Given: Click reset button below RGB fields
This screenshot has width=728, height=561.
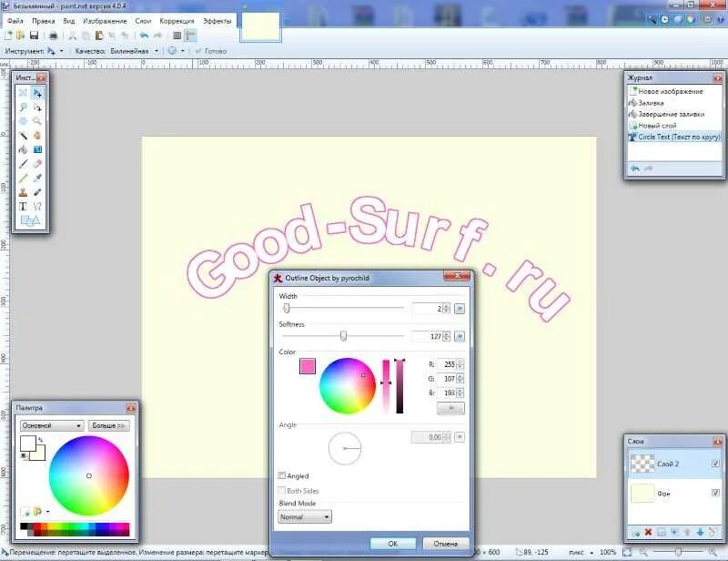Looking at the screenshot, I should [450, 409].
